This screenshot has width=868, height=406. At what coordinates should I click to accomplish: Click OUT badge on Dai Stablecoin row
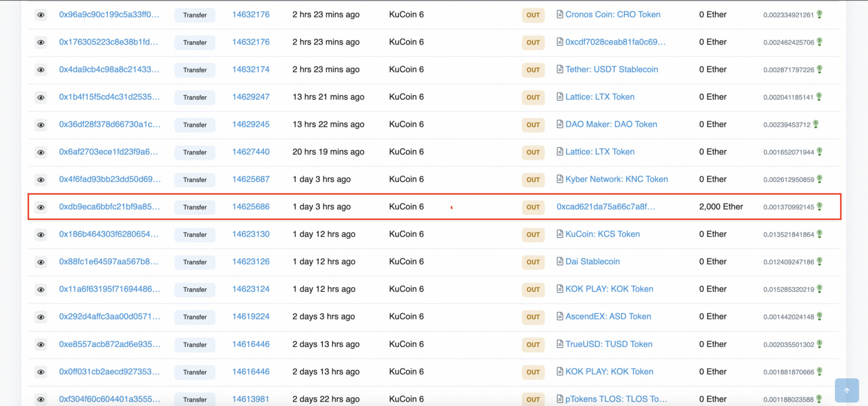tap(533, 262)
